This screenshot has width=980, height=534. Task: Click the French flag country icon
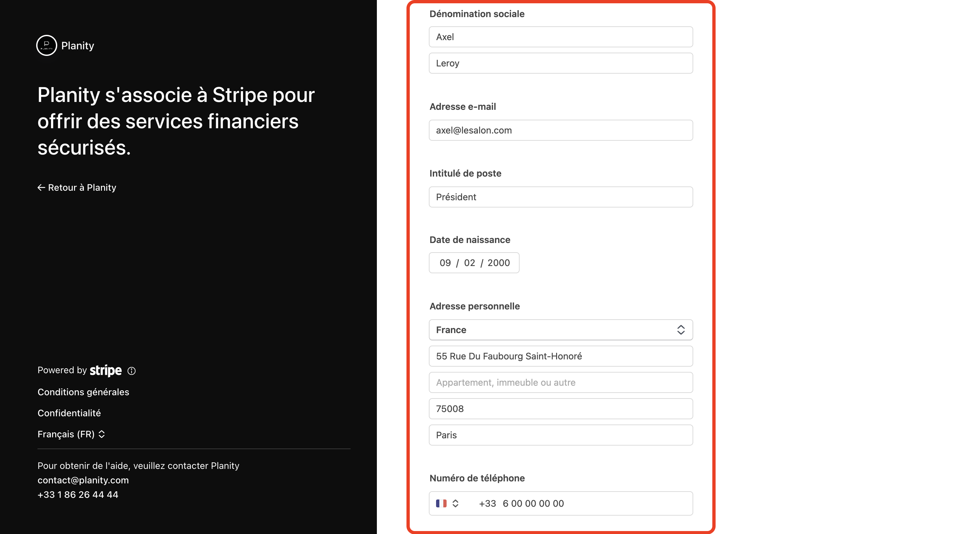pos(441,503)
